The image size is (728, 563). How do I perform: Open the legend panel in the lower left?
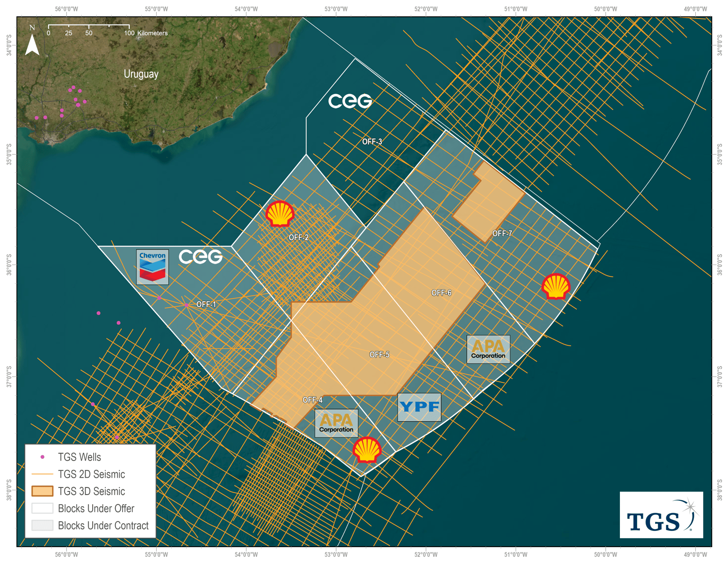(90, 490)
